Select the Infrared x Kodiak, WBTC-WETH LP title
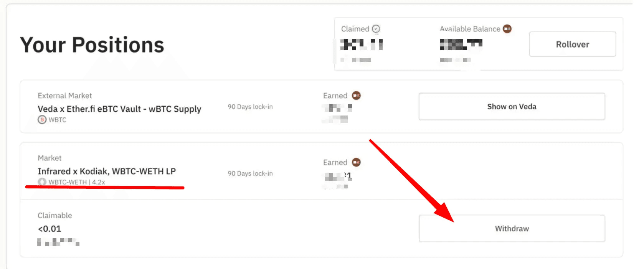 107,171
